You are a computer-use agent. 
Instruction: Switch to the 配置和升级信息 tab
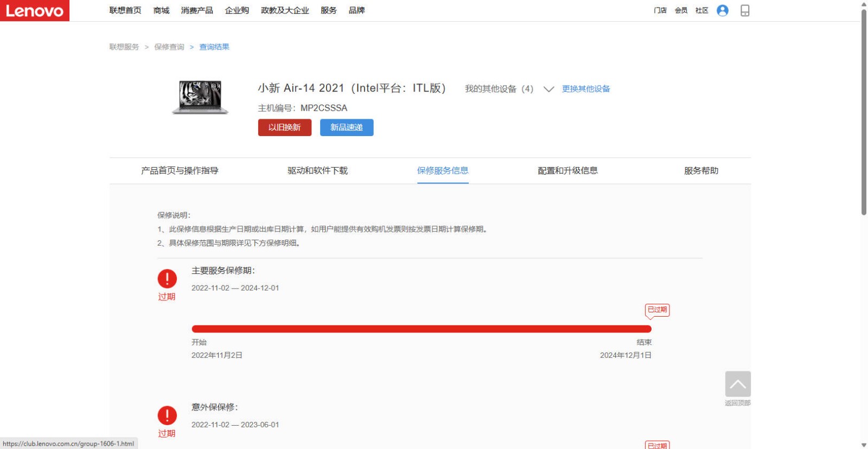(567, 171)
